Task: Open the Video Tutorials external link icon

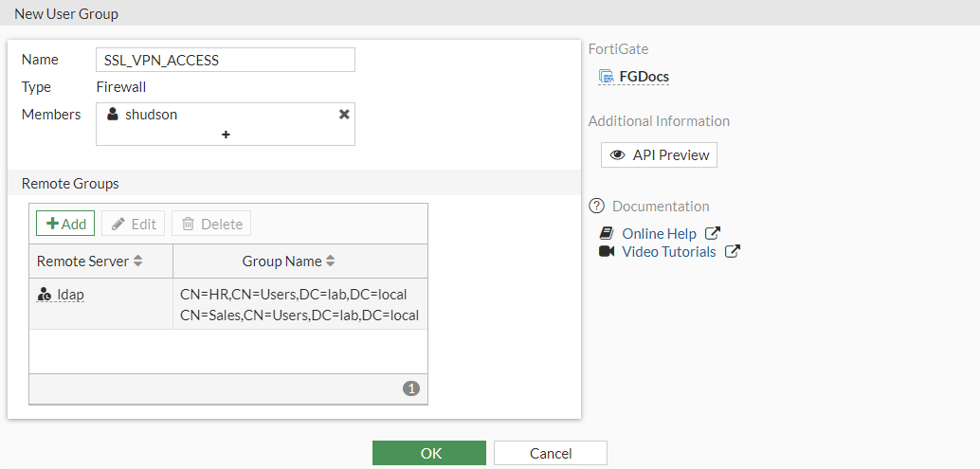Action: coord(732,252)
